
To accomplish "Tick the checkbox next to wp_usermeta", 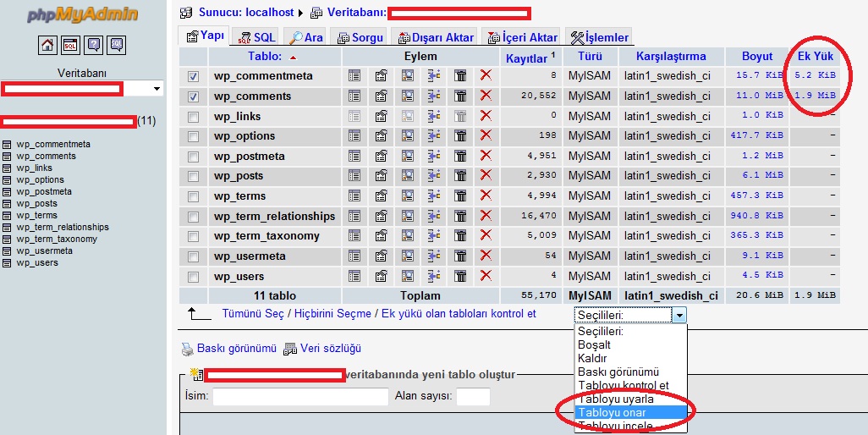I will [194, 256].
